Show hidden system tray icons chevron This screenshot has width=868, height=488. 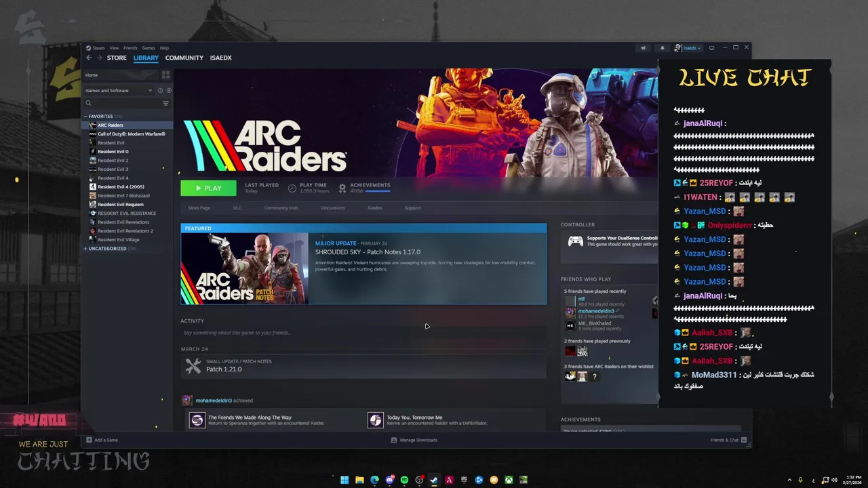click(789, 480)
